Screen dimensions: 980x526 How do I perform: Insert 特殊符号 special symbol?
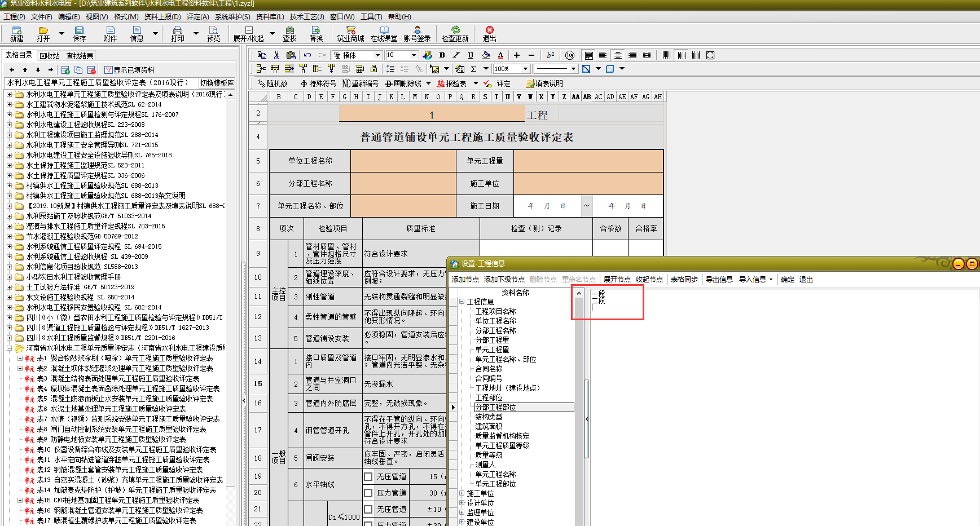[319, 83]
